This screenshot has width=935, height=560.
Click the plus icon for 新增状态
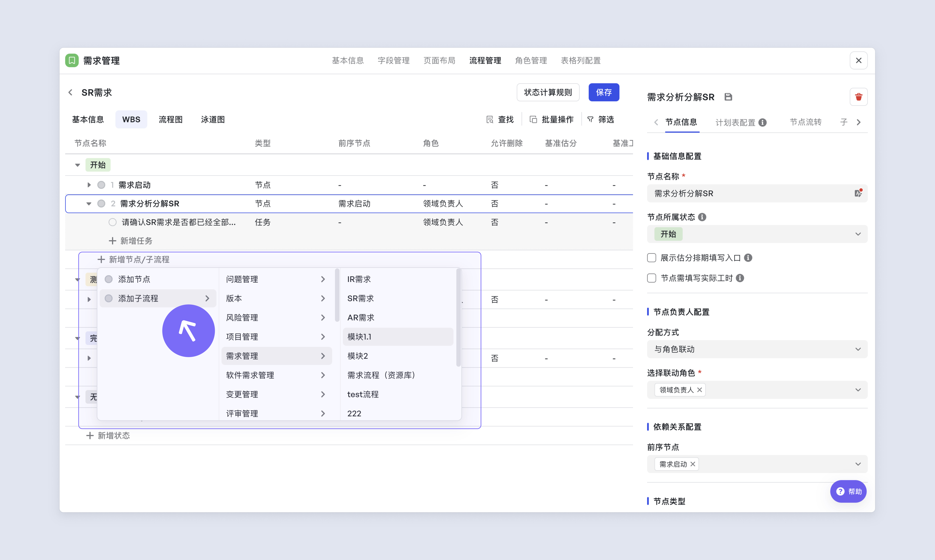[90, 435]
